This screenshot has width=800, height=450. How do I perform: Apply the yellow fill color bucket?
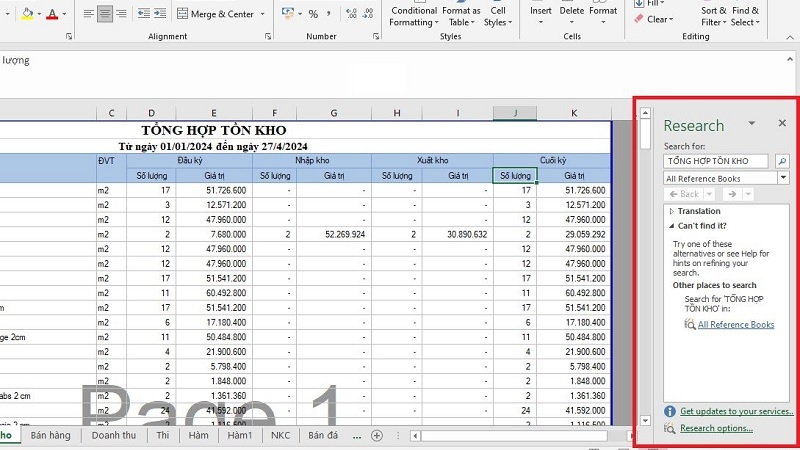tap(27, 14)
